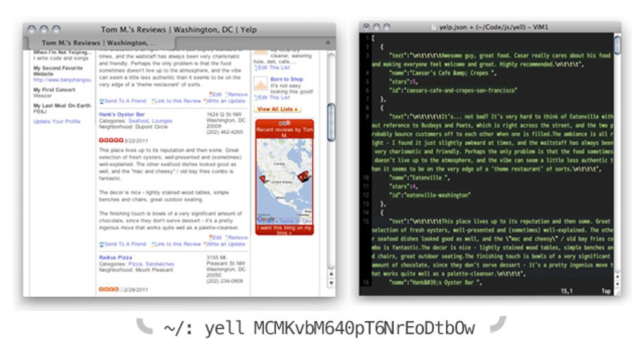Click Send To A Friend under Hank's review
Screen dimensions: 644x352
coord(123,244)
